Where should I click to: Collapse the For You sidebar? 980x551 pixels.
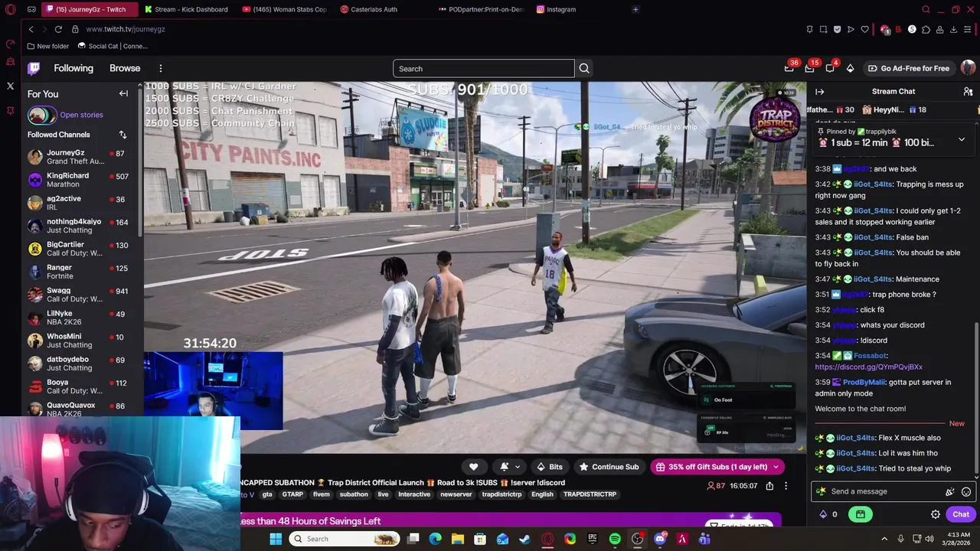pyautogui.click(x=123, y=93)
